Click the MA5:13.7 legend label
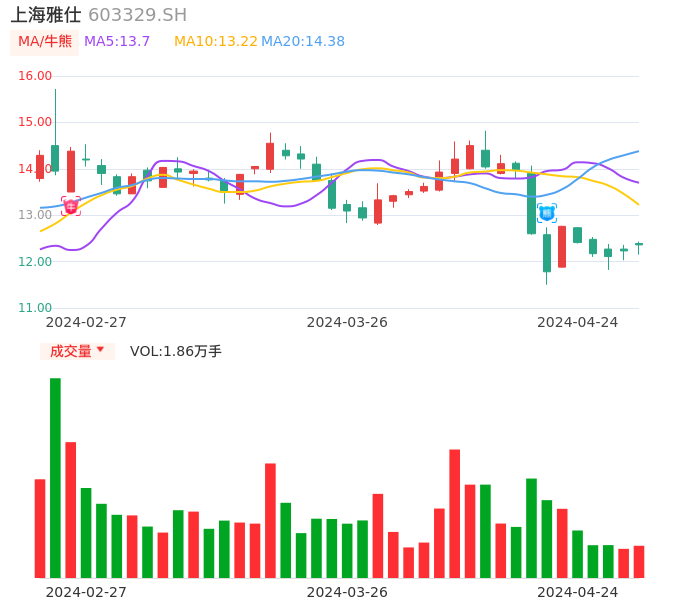The height and width of the screenshot is (606, 686). coord(117,42)
